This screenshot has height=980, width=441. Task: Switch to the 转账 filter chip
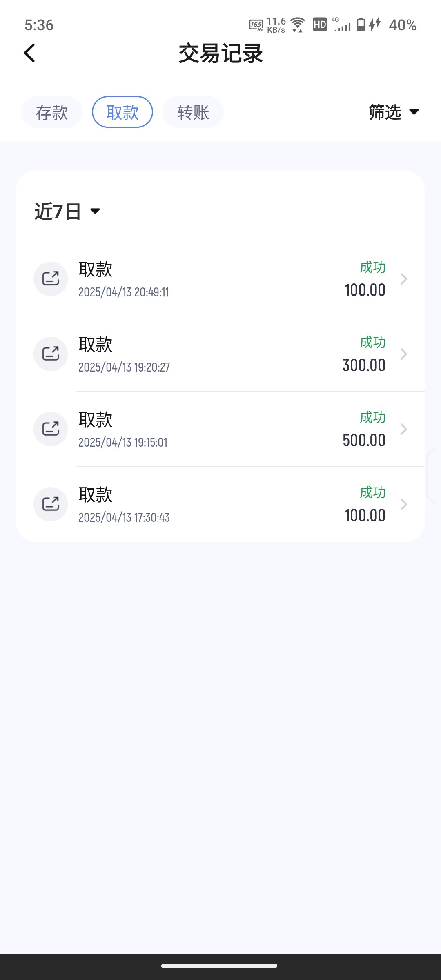point(193,112)
